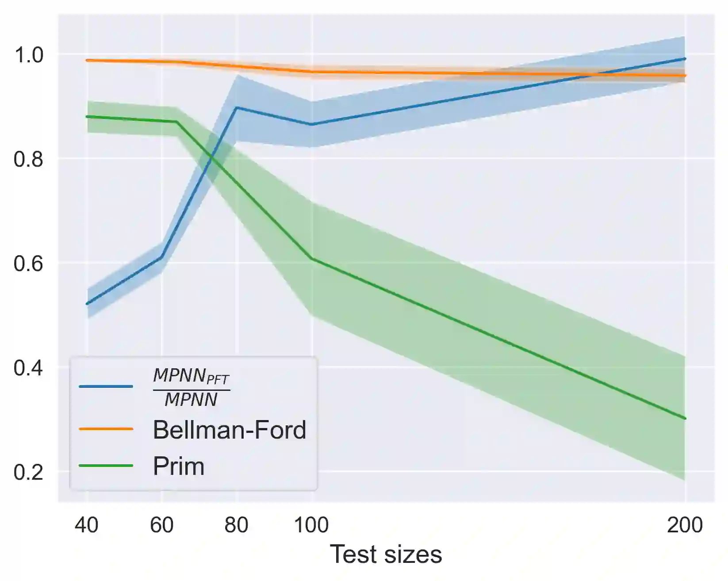Click the x-axis tick label 100
The image size is (728, 581).
[311, 525]
